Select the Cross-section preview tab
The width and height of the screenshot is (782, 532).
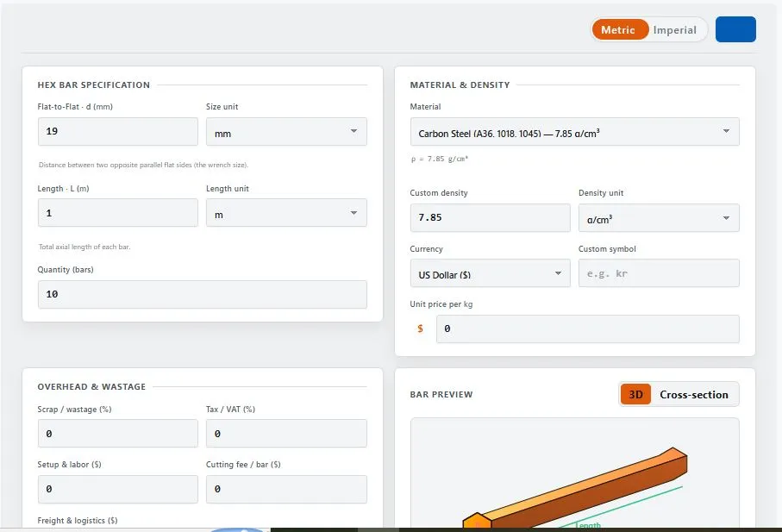coord(694,394)
